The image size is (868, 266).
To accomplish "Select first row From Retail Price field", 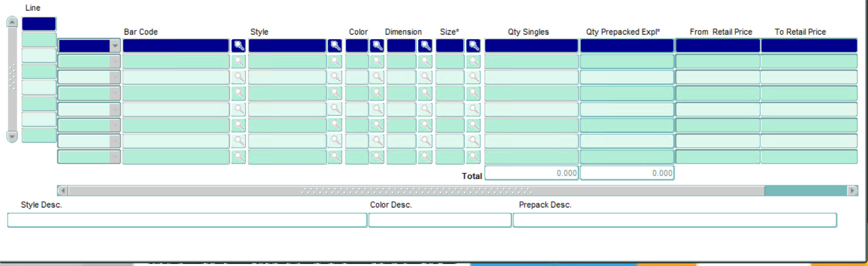I will pyautogui.click(x=717, y=46).
